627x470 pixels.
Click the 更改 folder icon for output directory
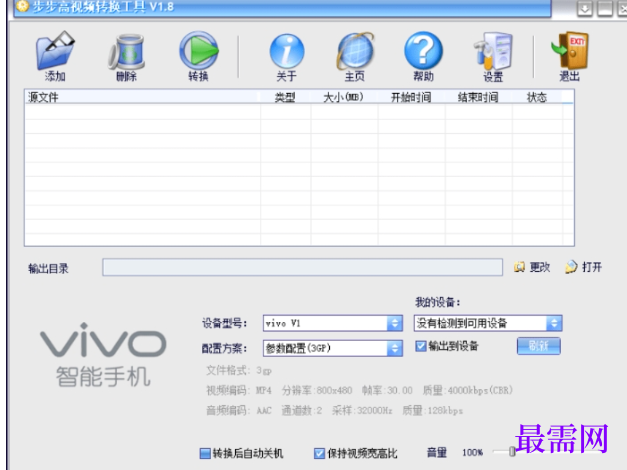click(x=519, y=267)
